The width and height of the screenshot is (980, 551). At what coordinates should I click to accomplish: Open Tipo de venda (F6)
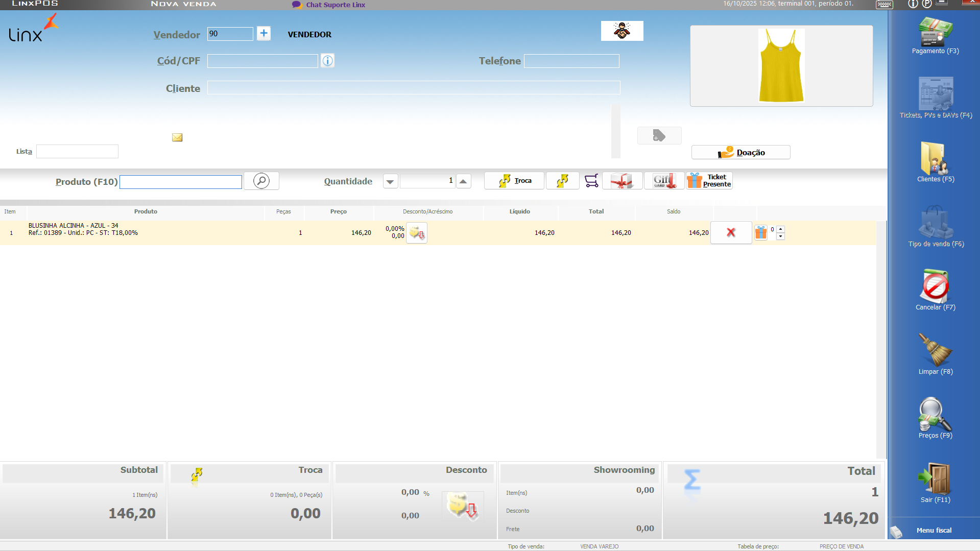point(936,226)
